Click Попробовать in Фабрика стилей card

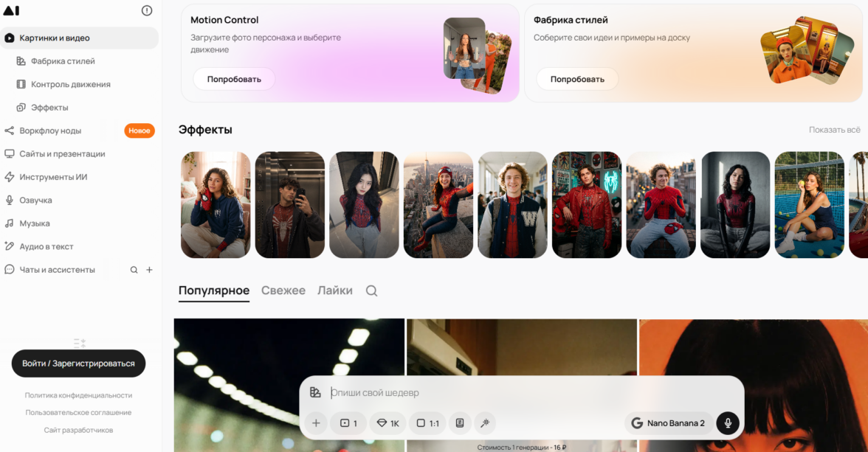pyautogui.click(x=577, y=79)
